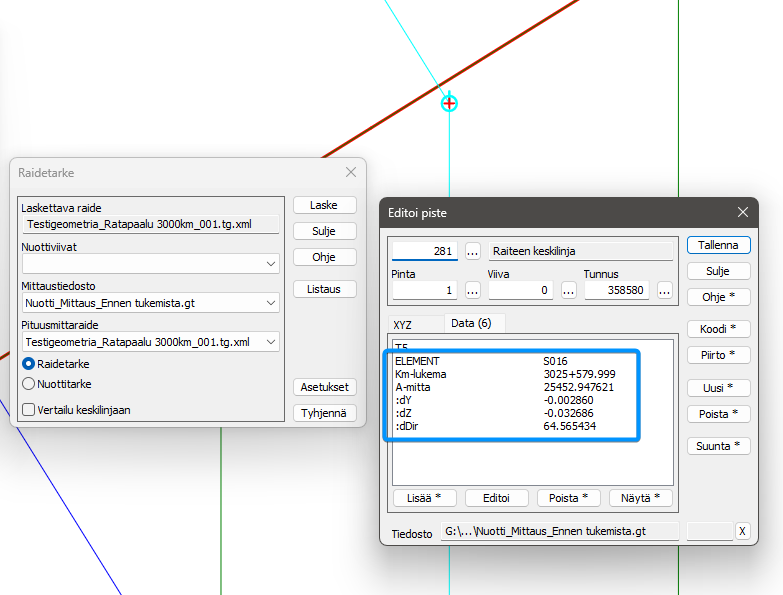Viewport: 783px width, 595px height.
Task: Click the Tunnus input field with 358580
Action: (x=618, y=290)
